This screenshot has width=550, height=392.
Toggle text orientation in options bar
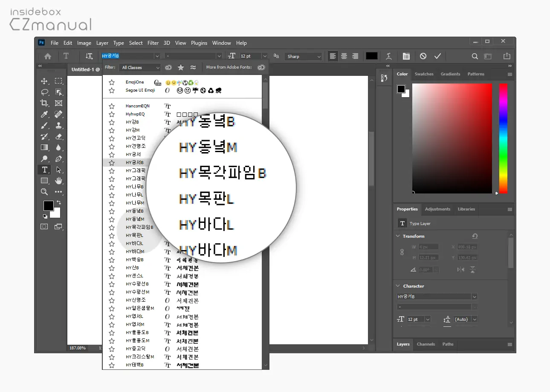(89, 56)
